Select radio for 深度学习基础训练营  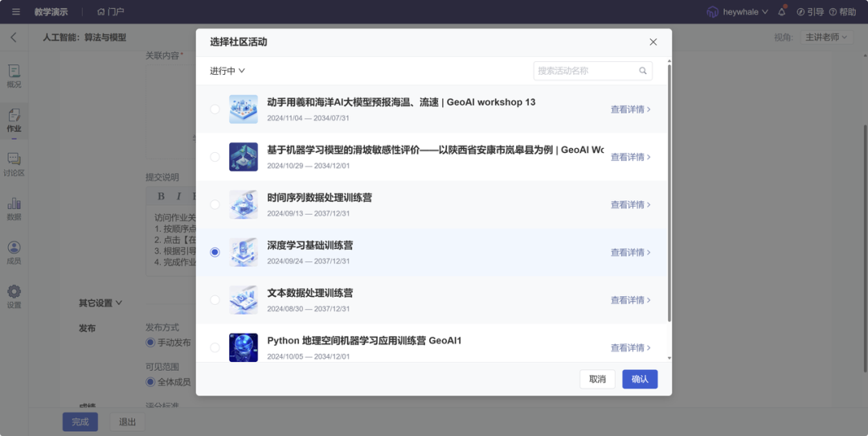(x=215, y=252)
